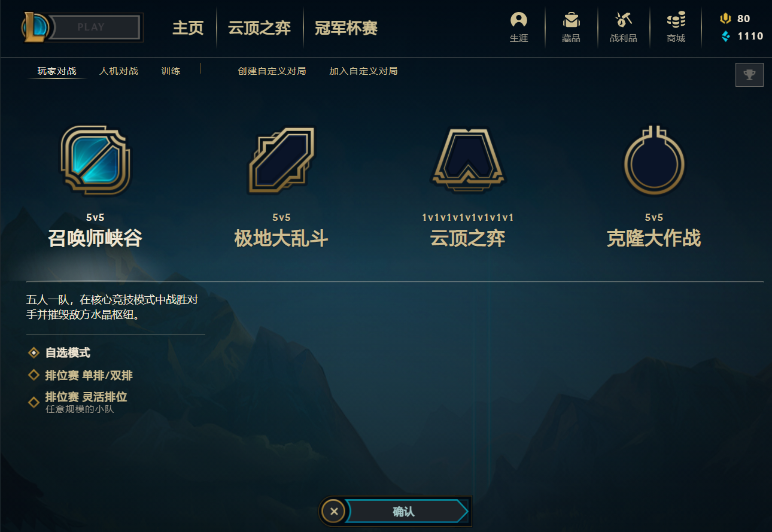
Task: Select 排位赛 灵活排位 queue option
Action: 77,402
